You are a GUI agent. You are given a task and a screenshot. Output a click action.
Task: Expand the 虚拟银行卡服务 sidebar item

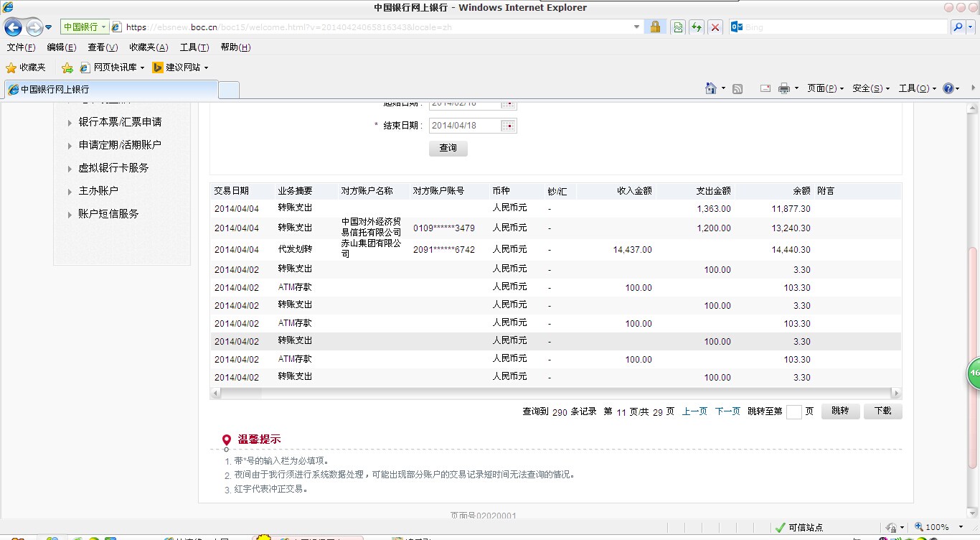[x=113, y=168]
